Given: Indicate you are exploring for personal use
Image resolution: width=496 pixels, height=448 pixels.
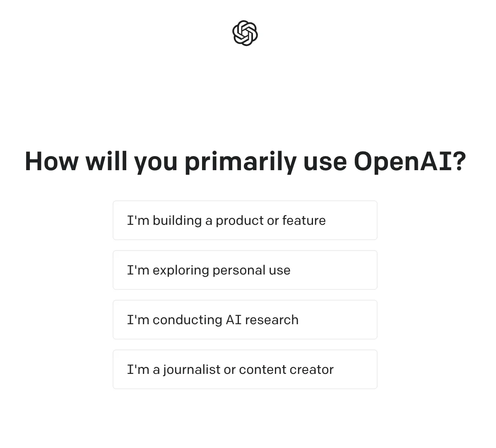Looking at the screenshot, I should click(x=245, y=270).
